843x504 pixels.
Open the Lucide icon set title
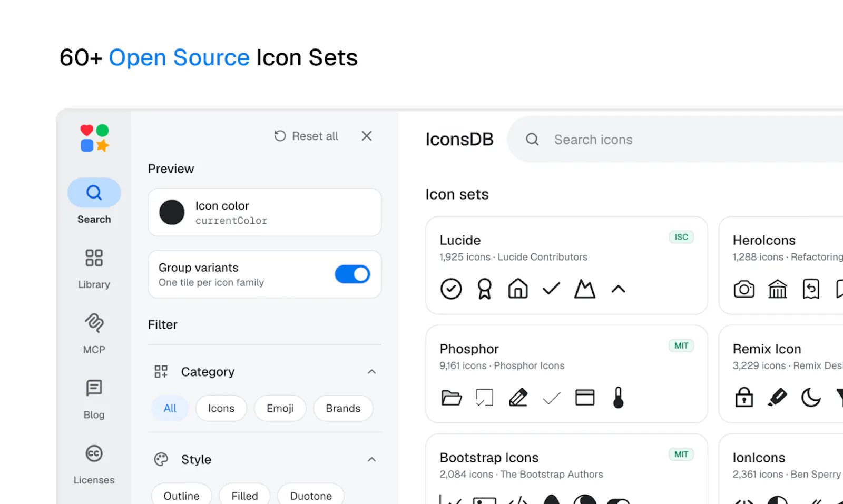point(460,240)
